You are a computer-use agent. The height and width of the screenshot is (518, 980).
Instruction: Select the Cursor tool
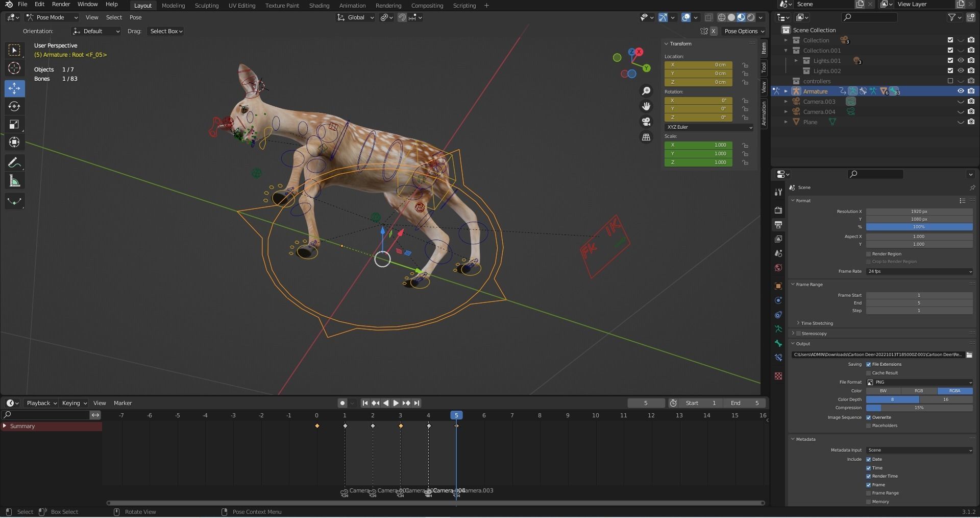(x=14, y=68)
